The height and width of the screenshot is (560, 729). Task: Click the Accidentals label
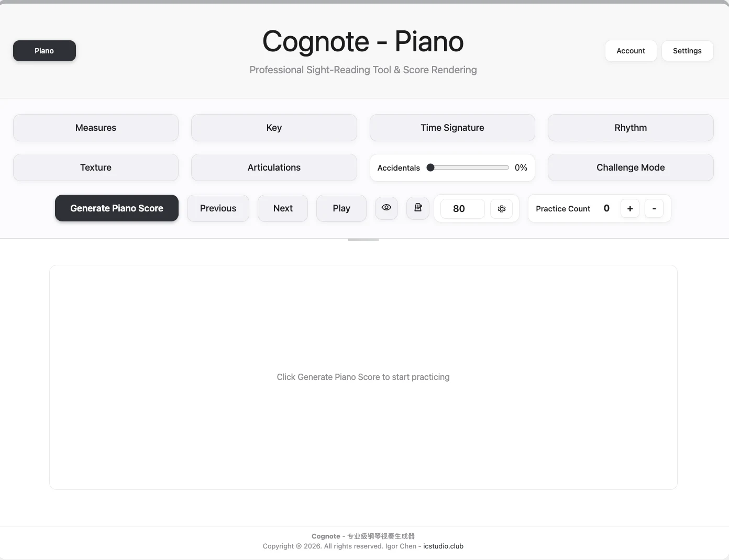pyautogui.click(x=399, y=168)
